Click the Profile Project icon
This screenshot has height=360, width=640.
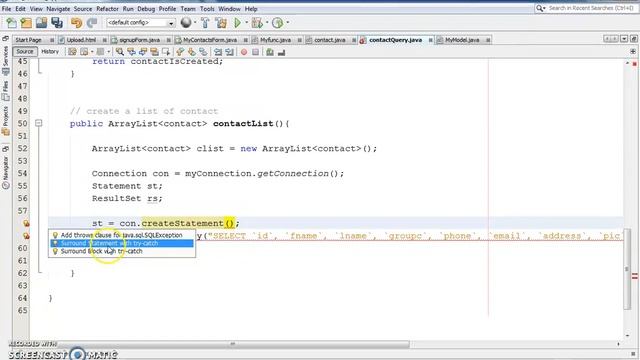click(278, 23)
